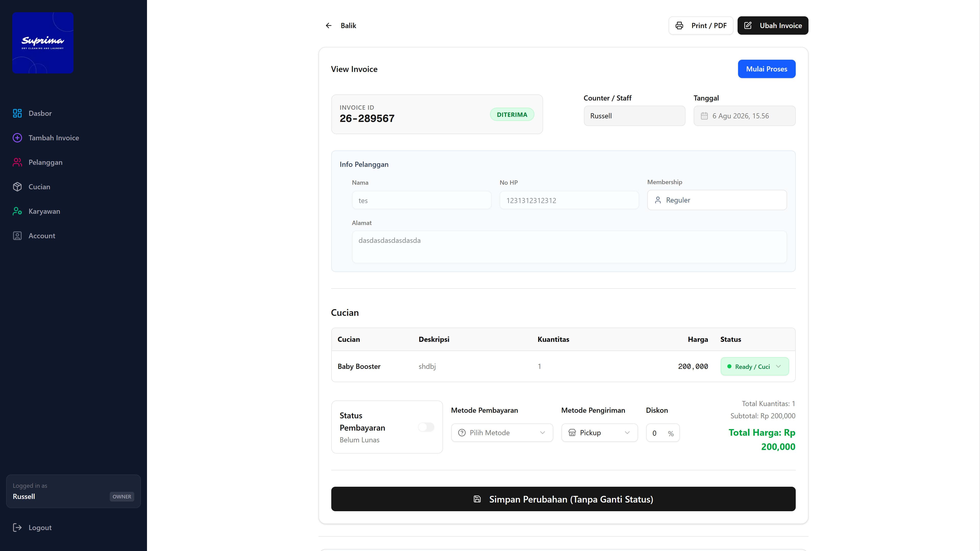Click the Dasbor grid icon
The height and width of the screenshot is (551, 980).
pos(17,113)
